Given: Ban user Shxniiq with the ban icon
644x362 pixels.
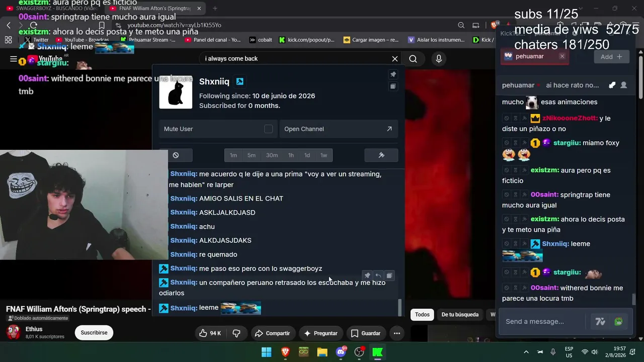Looking at the screenshot, I should pyautogui.click(x=176, y=155).
